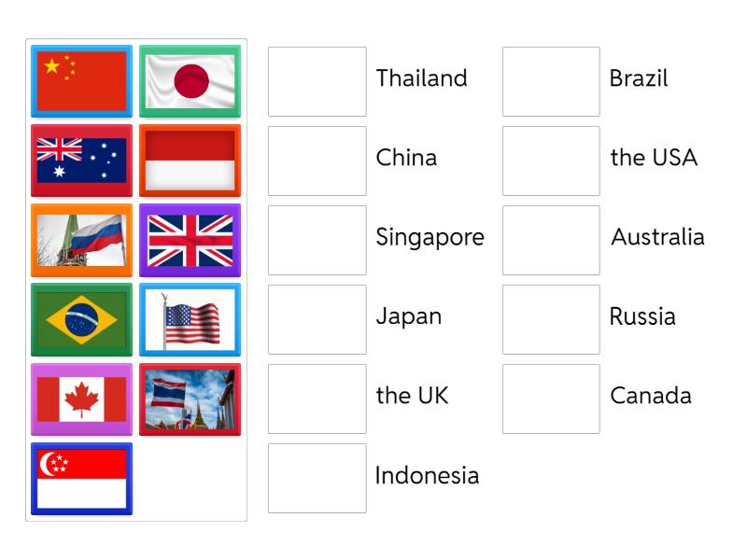
Task: Click the answer box beside Thailand
Action: (317, 78)
